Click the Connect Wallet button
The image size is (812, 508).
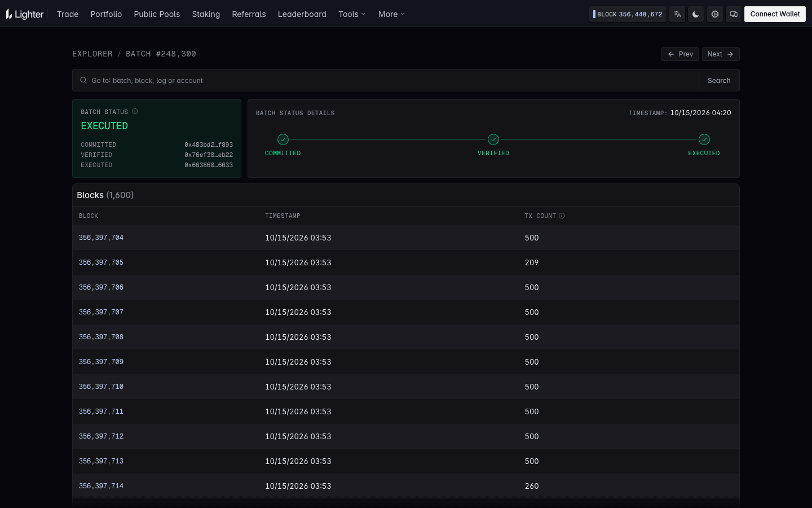775,14
